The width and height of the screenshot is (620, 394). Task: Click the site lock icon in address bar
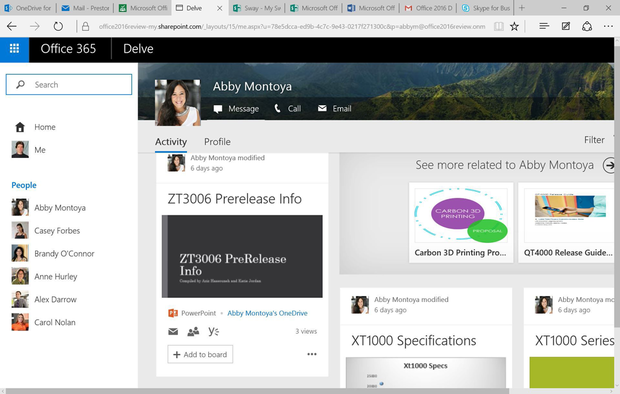[x=85, y=27]
